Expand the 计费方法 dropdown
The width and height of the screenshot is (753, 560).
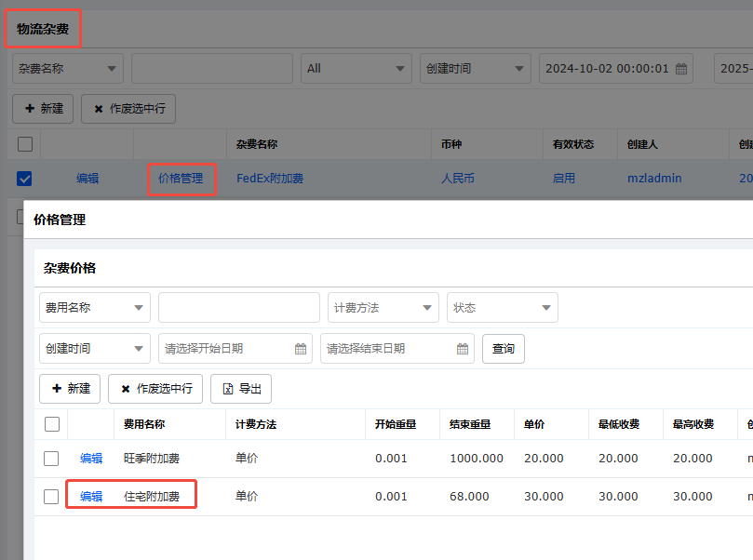[x=383, y=308]
